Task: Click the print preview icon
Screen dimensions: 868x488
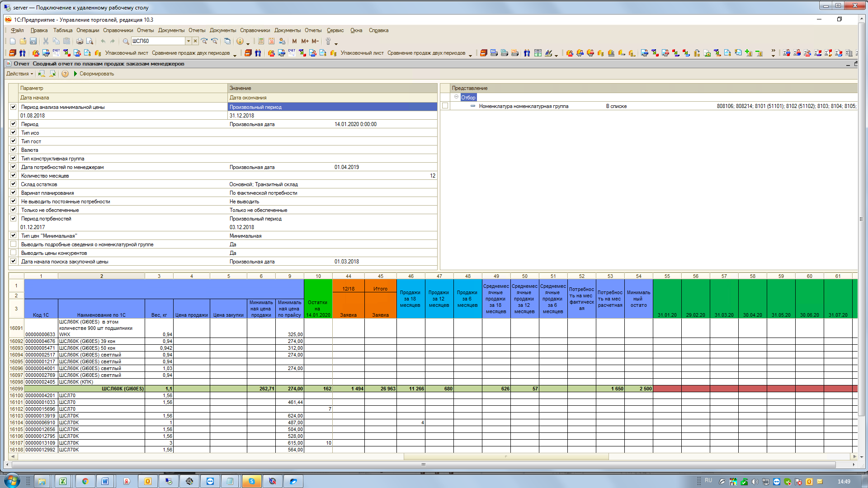Action: click(x=90, y=41)
